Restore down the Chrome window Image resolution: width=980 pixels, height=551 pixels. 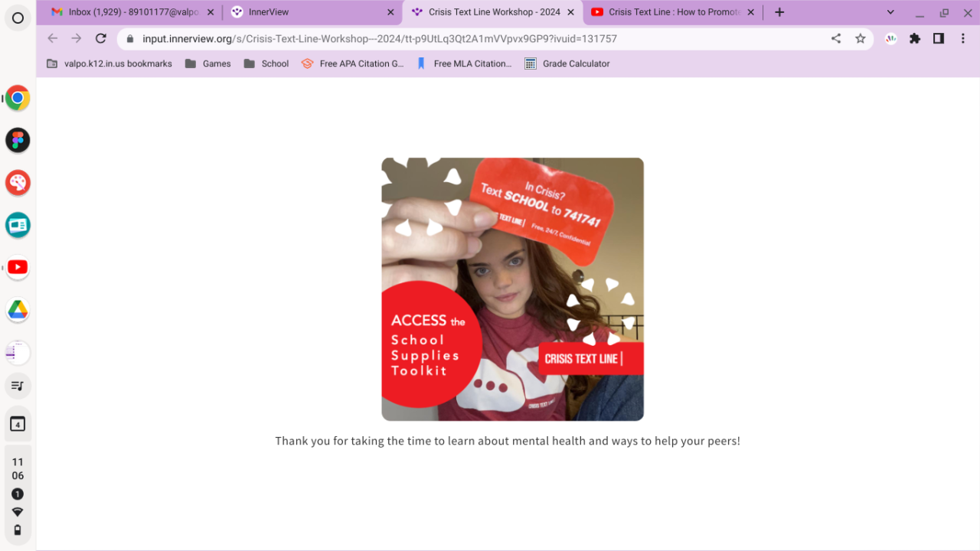tap(944, 12)
